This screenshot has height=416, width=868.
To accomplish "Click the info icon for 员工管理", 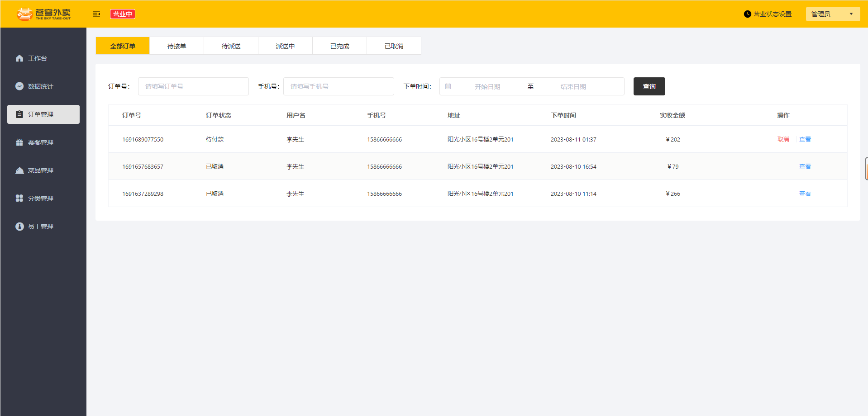I will (x=19, y=227).
